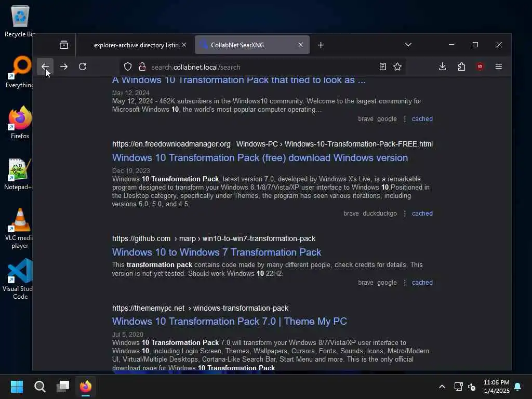Click 'duckduckgo' engine label on freedownloadmanager result
This screenshot has height=399, width=532.
point(380,214)
